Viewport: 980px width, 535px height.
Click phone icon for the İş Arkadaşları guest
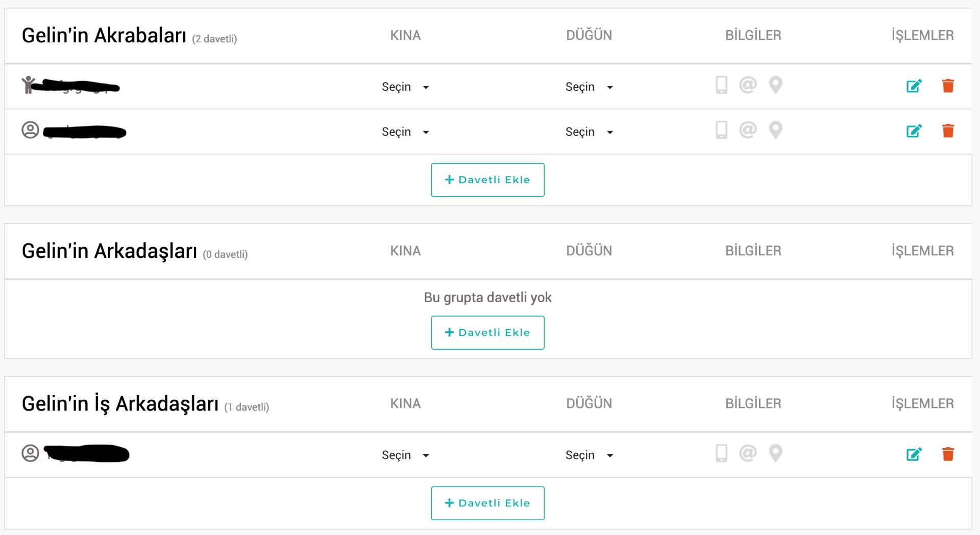point(721,453)
